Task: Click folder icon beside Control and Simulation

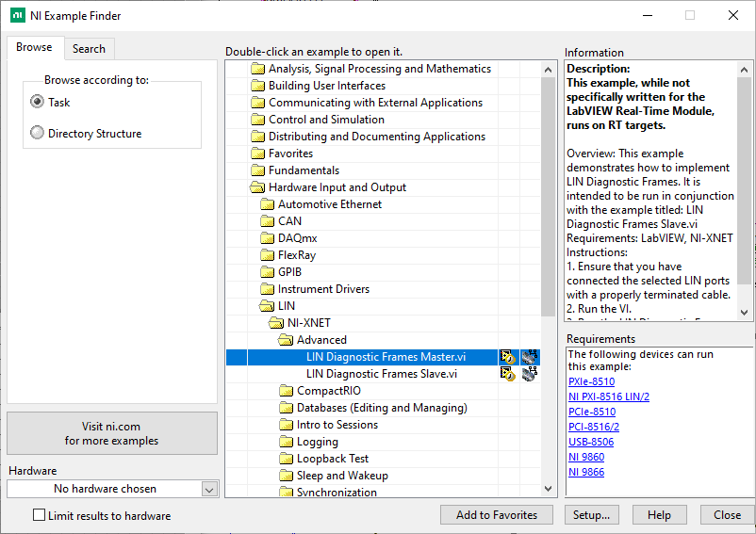Action: pyautogui.click(x=258, y=120)
